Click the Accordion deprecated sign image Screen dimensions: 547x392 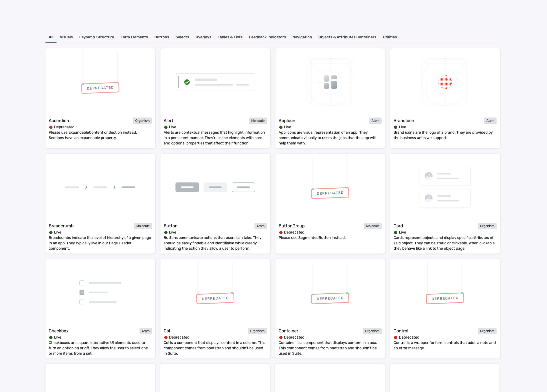(100, 88)
